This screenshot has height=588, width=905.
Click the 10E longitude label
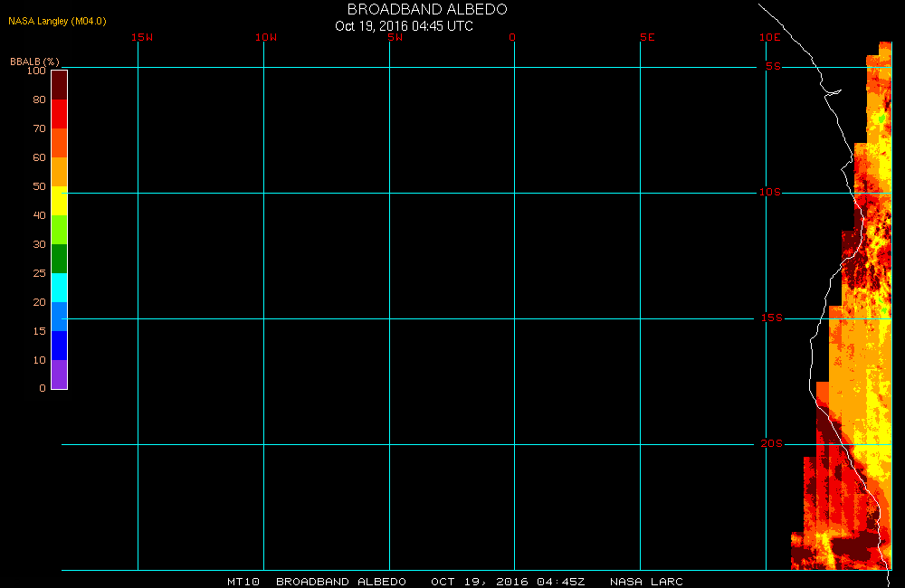(770, 37)
